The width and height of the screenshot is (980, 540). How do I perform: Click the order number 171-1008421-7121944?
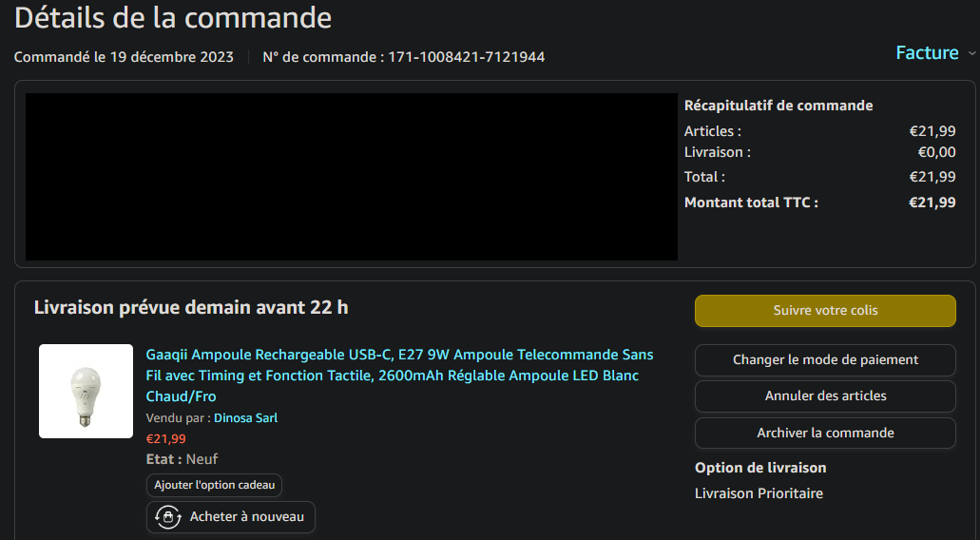coord(466,57)
